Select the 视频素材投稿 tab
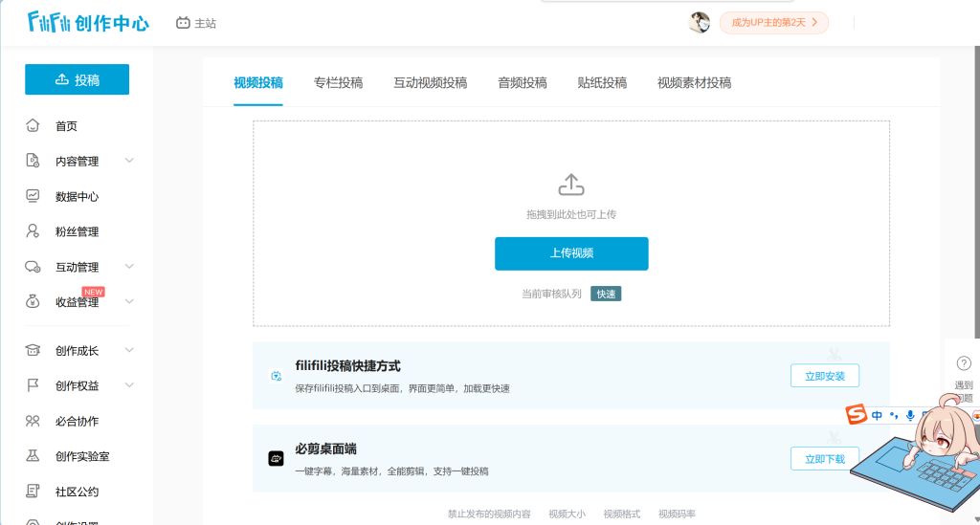Image resolution: width=980 pixels, height=525 pixels. click(694, 83)
